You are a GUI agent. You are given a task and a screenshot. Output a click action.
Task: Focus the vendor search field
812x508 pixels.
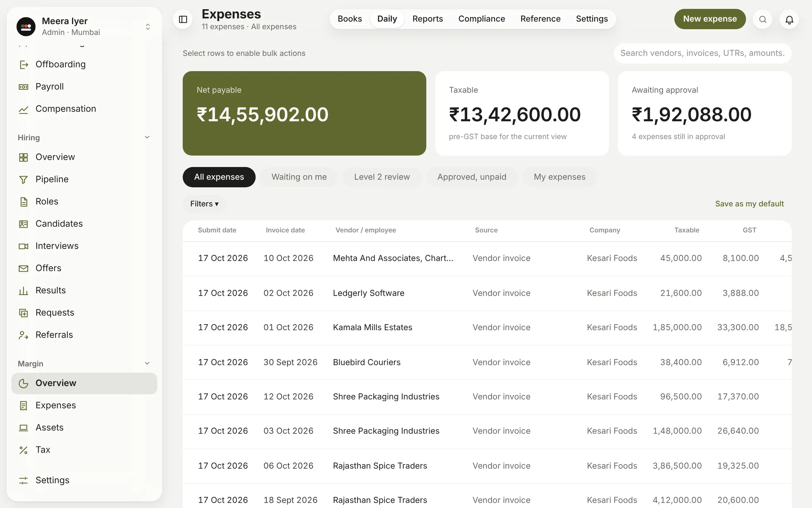[702, 53]
